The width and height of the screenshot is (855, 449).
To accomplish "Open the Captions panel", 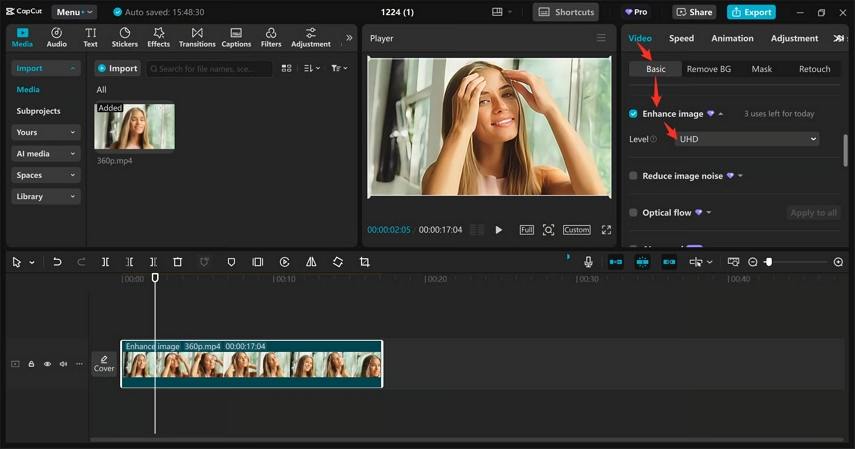I will click(236, 38).
